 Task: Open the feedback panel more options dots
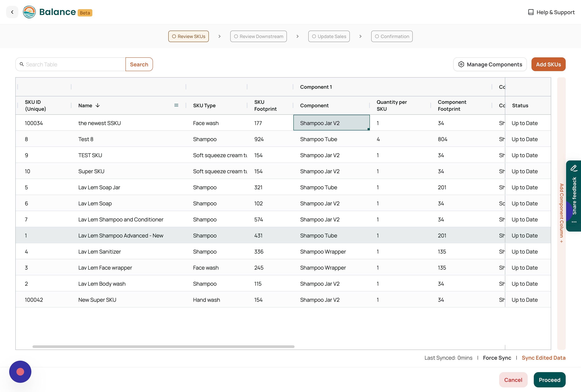click(x=574, y=222)
